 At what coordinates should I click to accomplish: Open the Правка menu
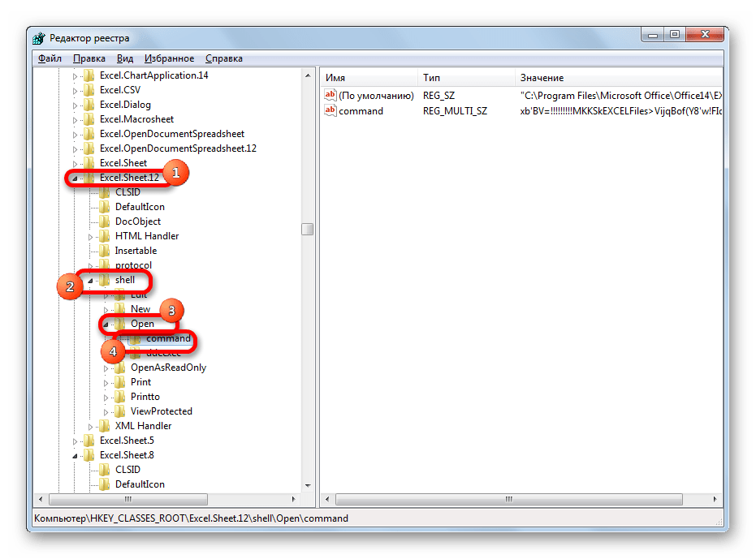(89, 58)
